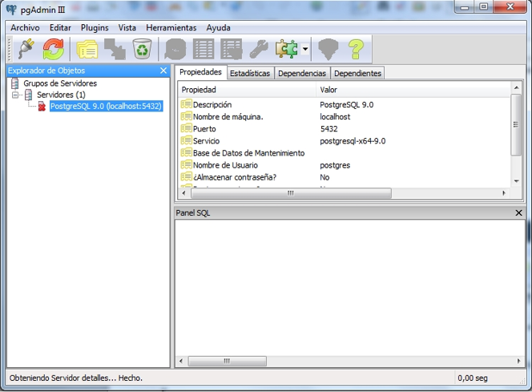Click the puzzle piece plugins icon
The height and width of the screenshot is (392, 532).
pos(287,49)
